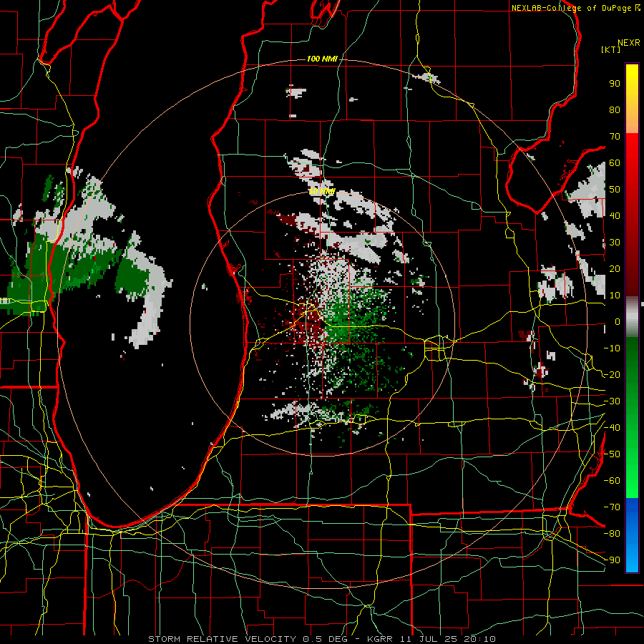Click the 50 NMI range ring label
The width and height of the screenshot is (644, 644).
[322, 191]
